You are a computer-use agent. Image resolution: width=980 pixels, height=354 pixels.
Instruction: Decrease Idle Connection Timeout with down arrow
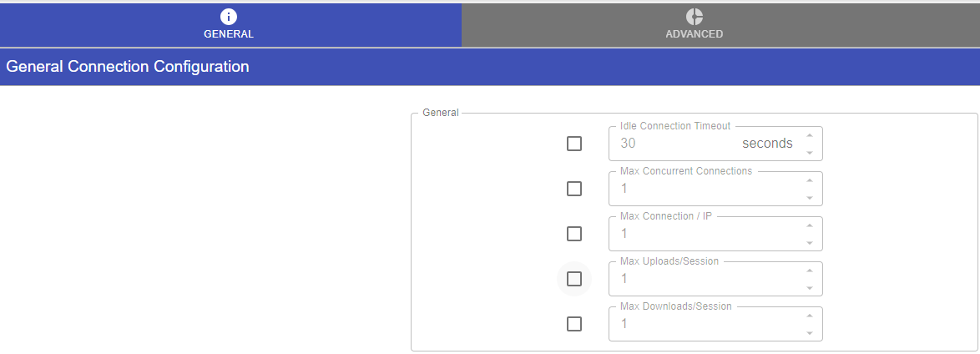click(808, 153)
